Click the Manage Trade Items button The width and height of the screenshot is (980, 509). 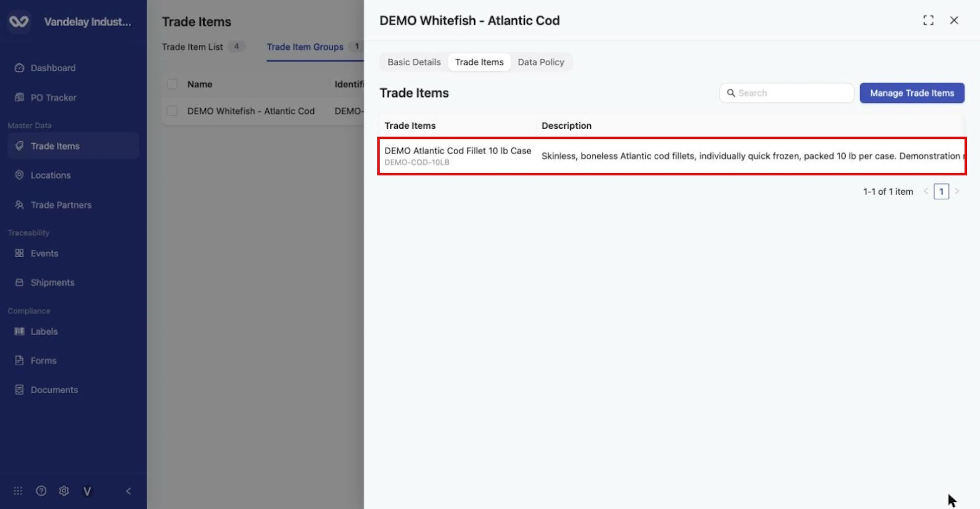[912, 93]
